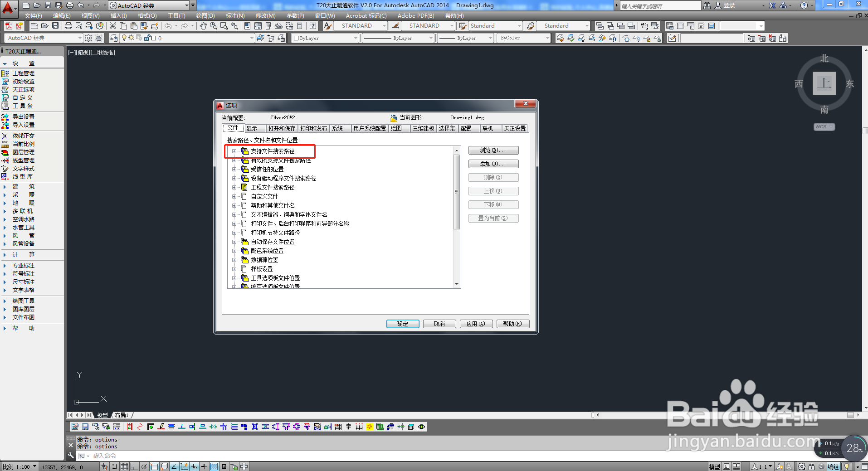Activate the Pan hand tool
The image size is (868, 471).
(x=203, y=26)
